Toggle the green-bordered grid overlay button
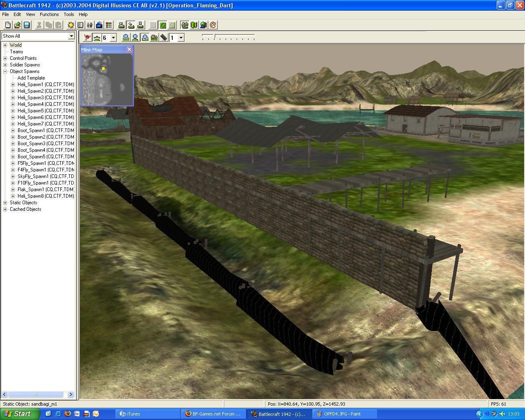The width and height of the screenshot is (525, 420). click(172, 25)
